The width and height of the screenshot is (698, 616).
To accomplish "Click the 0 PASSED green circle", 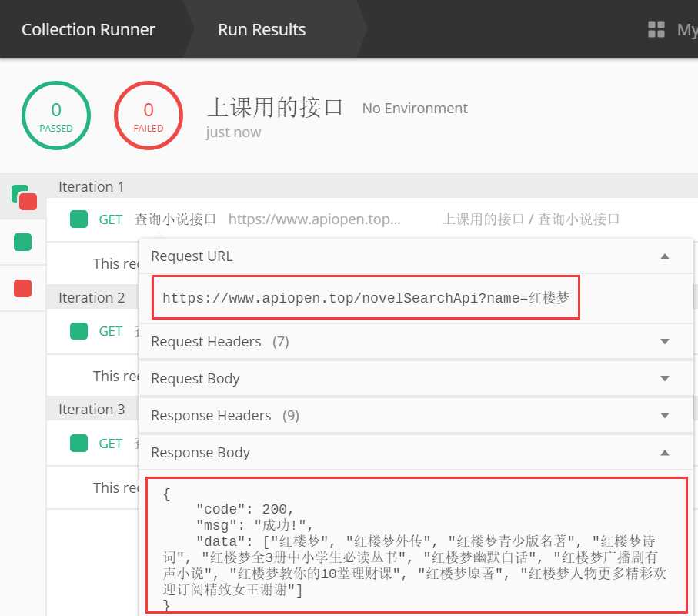I will click(x=56, y=115).
